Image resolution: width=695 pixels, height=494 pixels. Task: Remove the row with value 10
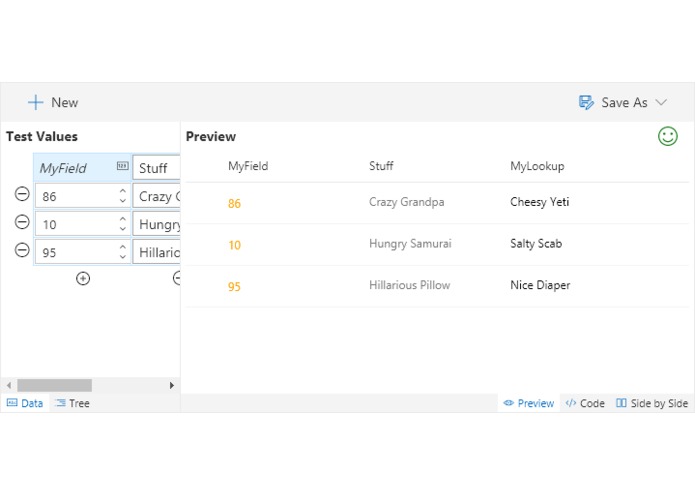22,222
